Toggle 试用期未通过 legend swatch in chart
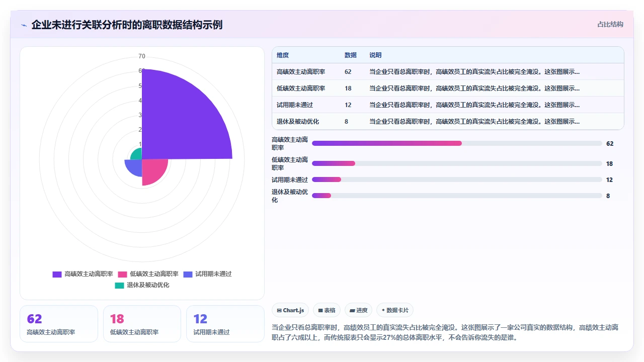This screenshot has width=644, height=362. point(188,274)
